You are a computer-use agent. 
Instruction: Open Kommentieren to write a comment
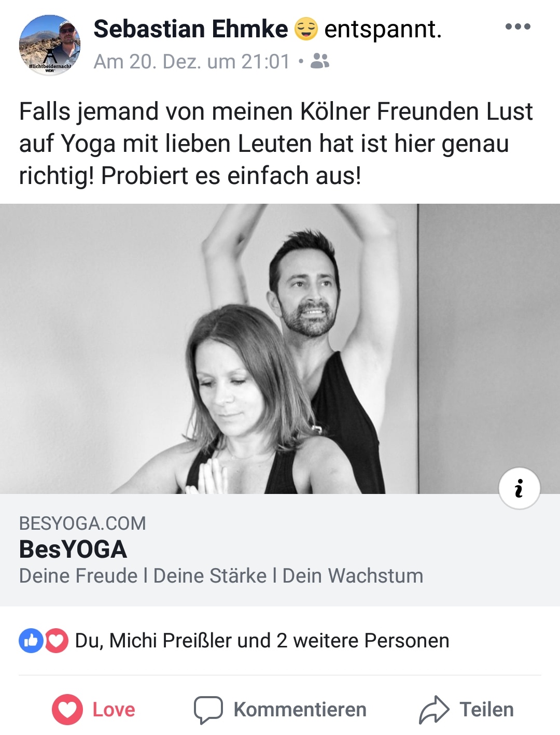pos(300,710)
